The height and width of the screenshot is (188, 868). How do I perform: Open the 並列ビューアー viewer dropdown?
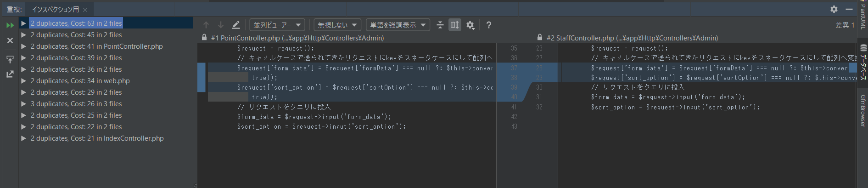point(277,25)
